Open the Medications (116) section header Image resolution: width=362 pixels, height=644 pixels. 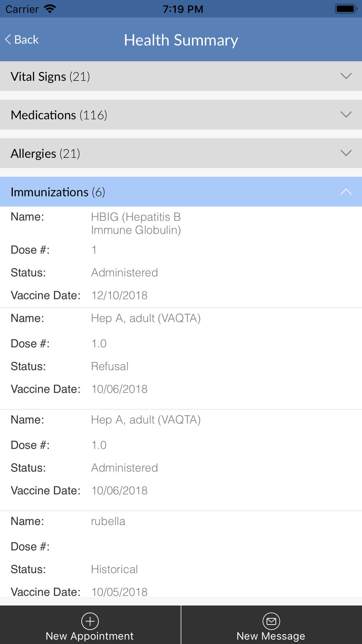coord(59,115)
